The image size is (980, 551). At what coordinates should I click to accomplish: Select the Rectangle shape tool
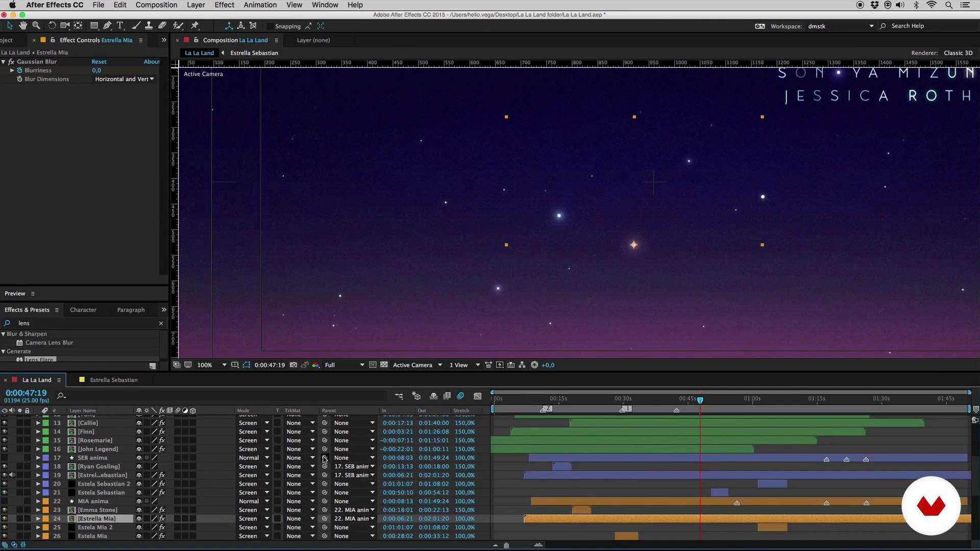(x=94, y=26)
